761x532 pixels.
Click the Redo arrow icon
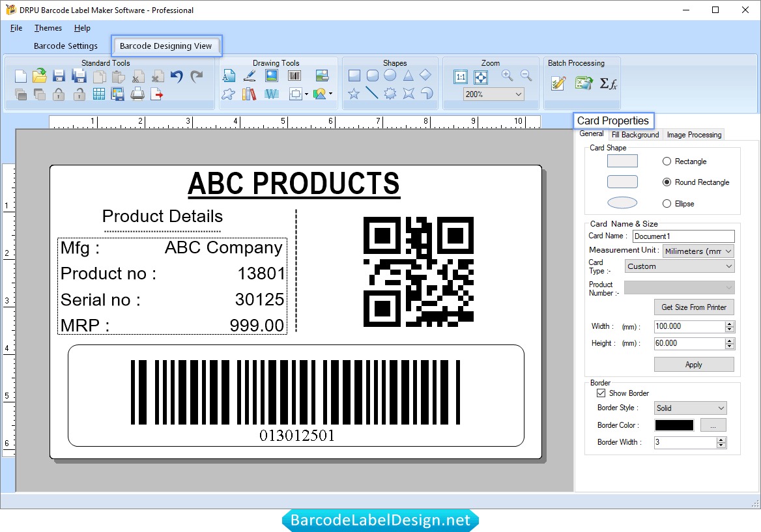point(197,76)
